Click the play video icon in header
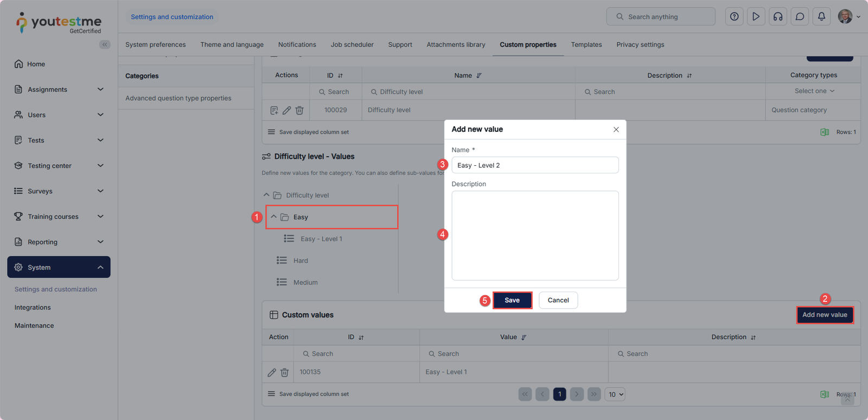This screenshot has height=420, width=868. [x=756, y=17]
